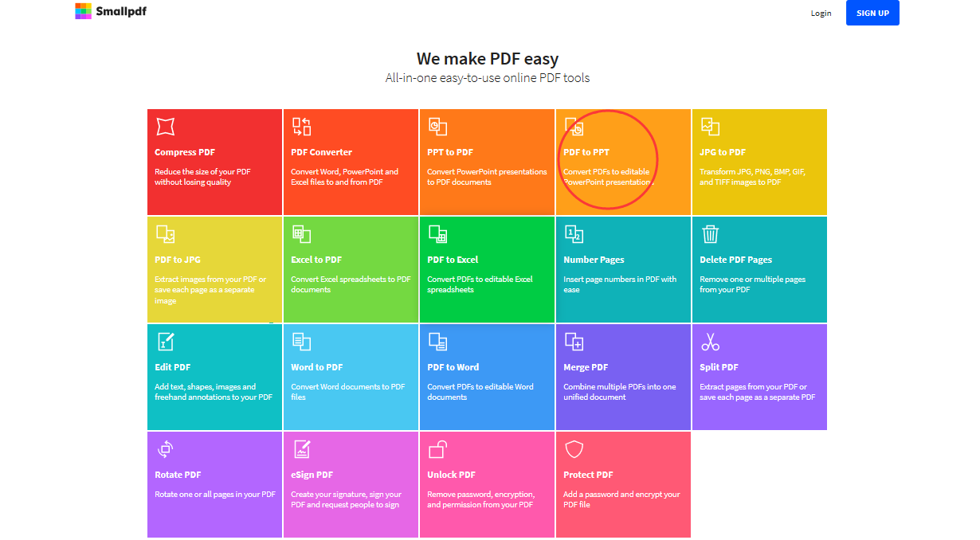The height and width of the screenshot is (540, 980).
Task: Click the Protect PDF shield icon
Action: (574, 449)
